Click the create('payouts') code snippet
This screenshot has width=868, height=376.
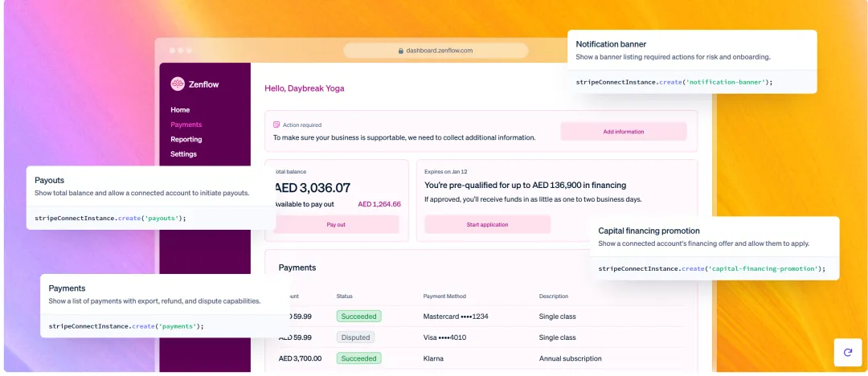(x=110, y=219)
